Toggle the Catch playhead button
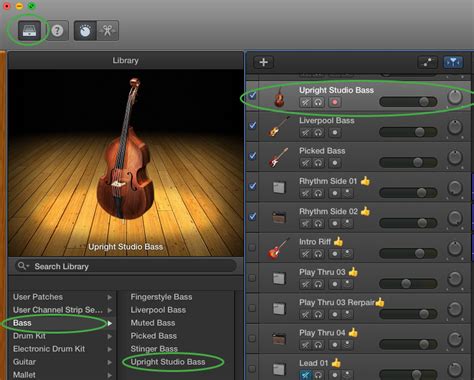 point(453,62)
